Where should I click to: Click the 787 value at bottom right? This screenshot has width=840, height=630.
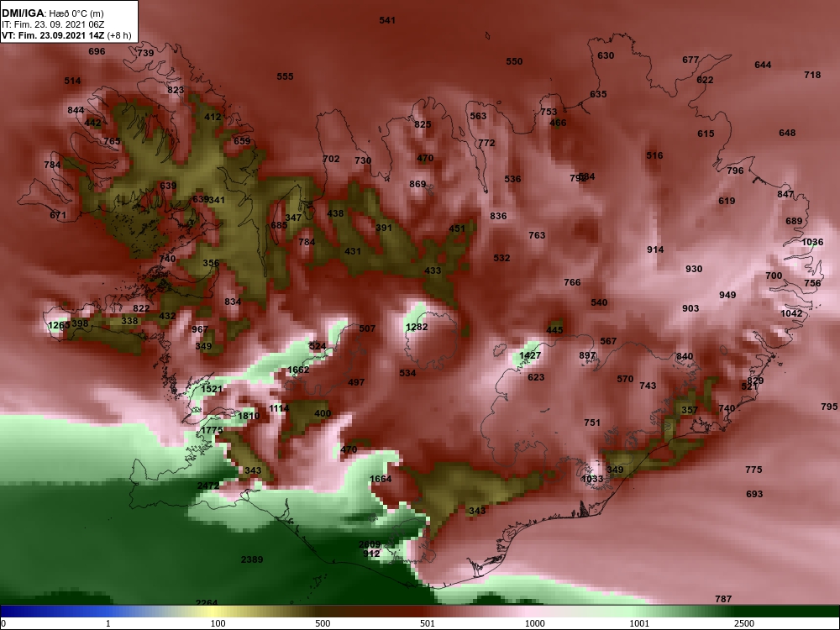pyautogui.click(x=723, y=599)
